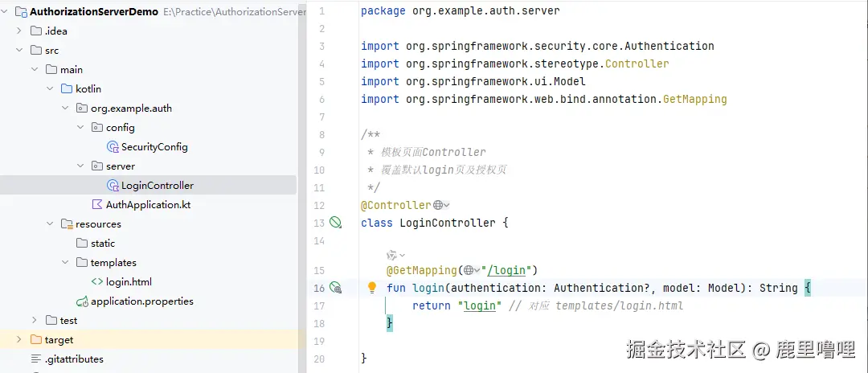Click the templates folder icon
Image resolution: width=868 pixels, height=373 pixels.
click(x=81, y=262)
